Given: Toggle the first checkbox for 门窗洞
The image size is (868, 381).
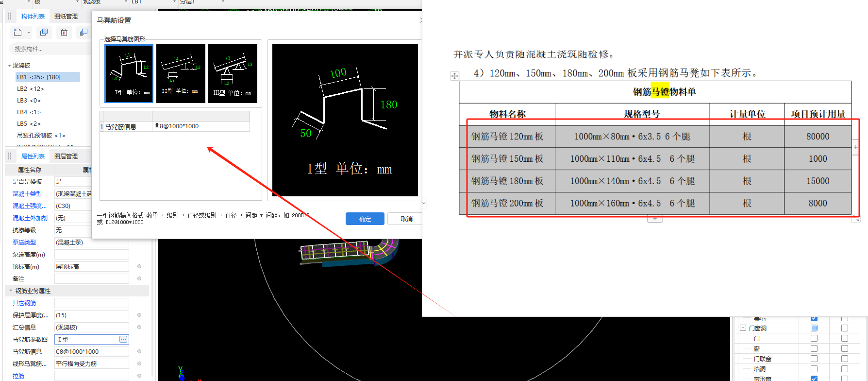Looking at the screenshot, I should point(814,328).
